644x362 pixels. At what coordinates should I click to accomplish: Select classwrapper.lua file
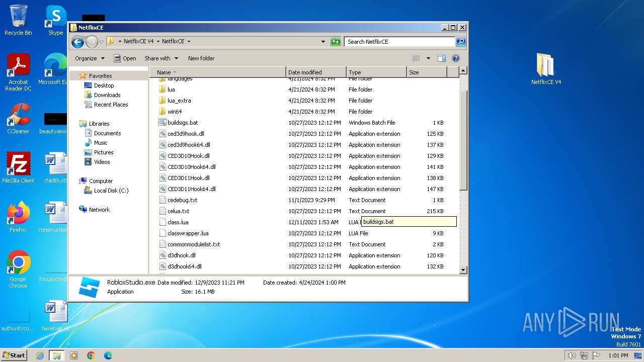[x=188, y=233]
